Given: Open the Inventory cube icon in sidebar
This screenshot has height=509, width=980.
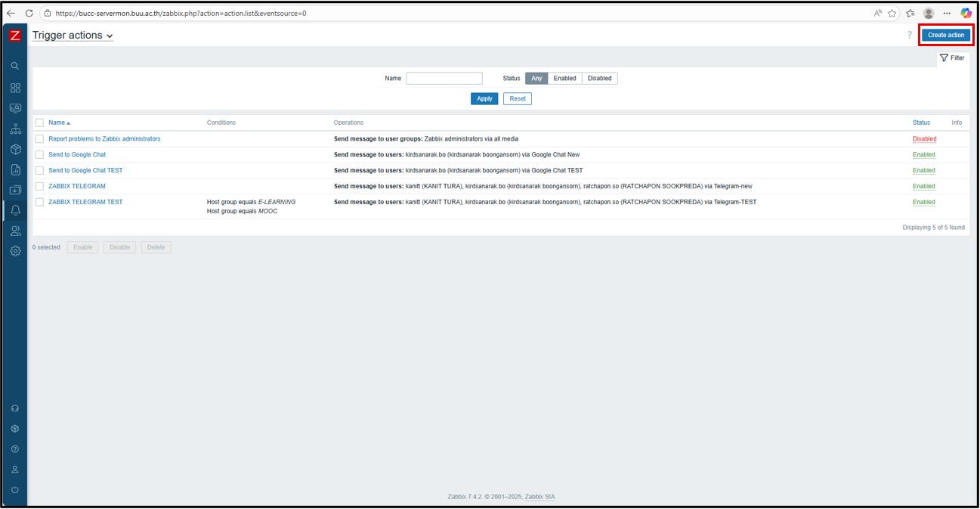Looking at the screenshot, I should (x=14, y=149).
